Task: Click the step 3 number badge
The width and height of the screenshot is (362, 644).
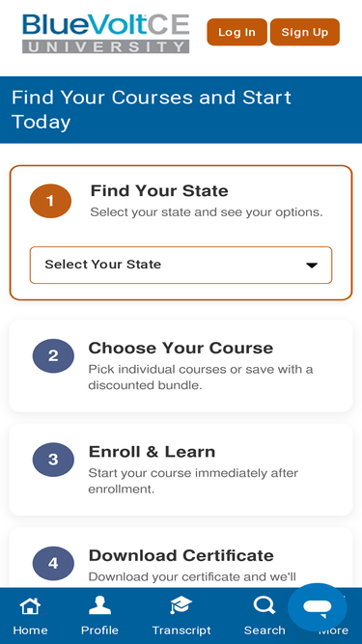Action: click(53, 460)
